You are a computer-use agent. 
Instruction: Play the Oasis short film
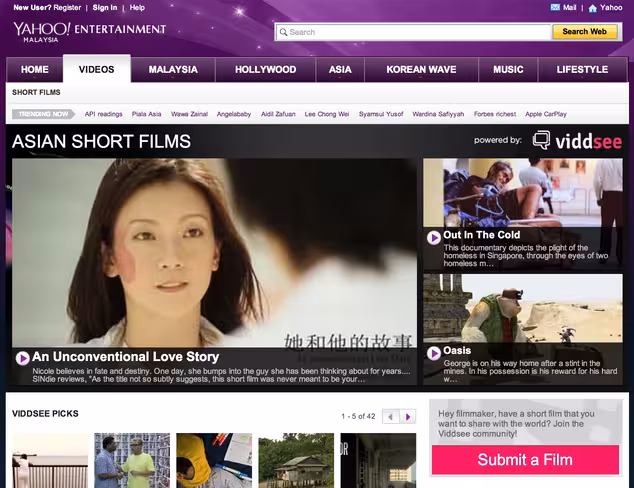[433, 353]
